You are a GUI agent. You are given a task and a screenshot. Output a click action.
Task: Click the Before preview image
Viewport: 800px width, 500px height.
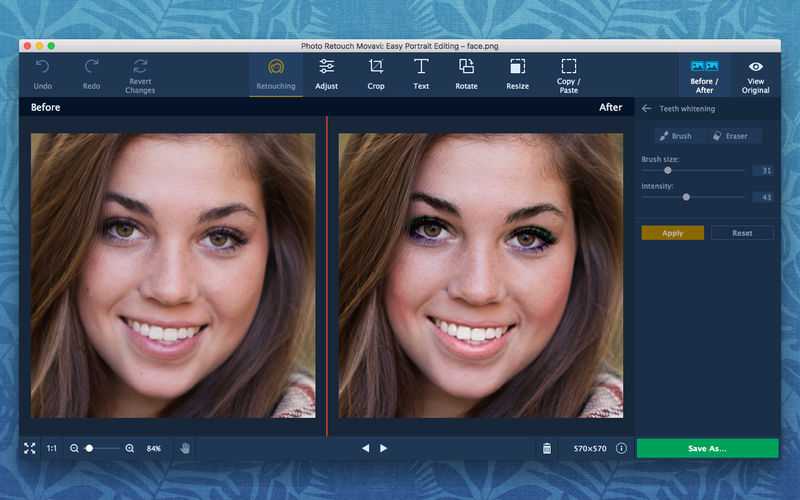coord(173,276)
